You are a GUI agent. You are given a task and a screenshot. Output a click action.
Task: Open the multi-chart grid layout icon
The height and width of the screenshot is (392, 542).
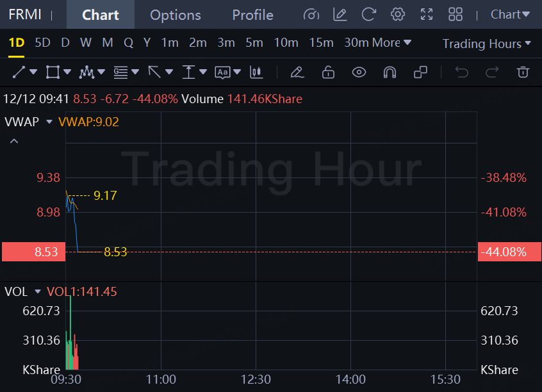coord(456,15)
